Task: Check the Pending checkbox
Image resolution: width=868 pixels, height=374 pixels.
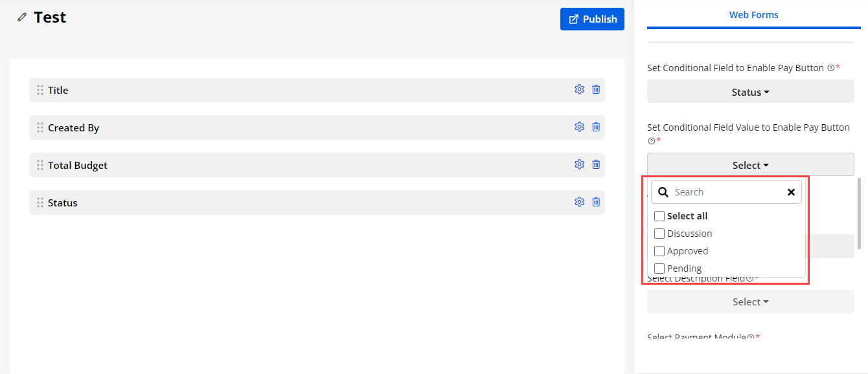Action: (659, 269)
